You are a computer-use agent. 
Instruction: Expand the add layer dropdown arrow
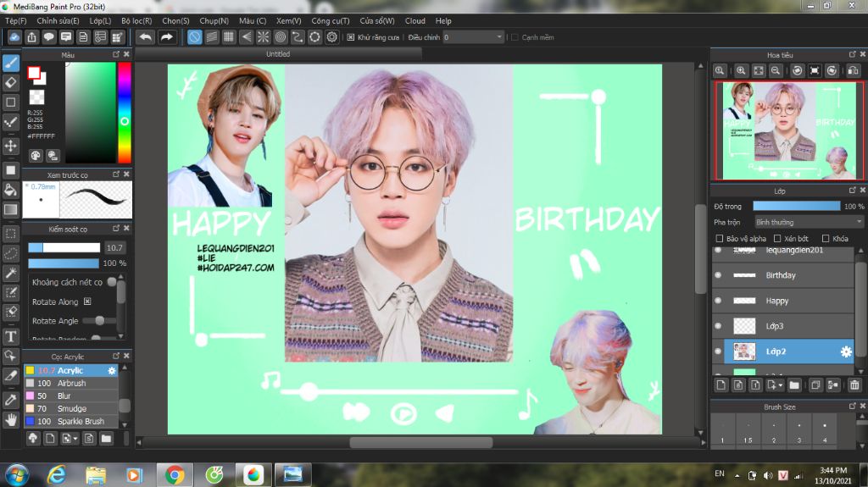pos(781,385)
